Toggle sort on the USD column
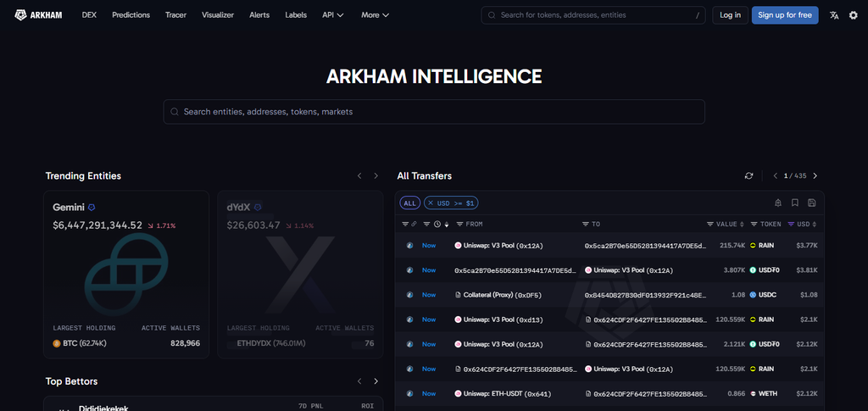The image size is (868, 411). point(814,224)
